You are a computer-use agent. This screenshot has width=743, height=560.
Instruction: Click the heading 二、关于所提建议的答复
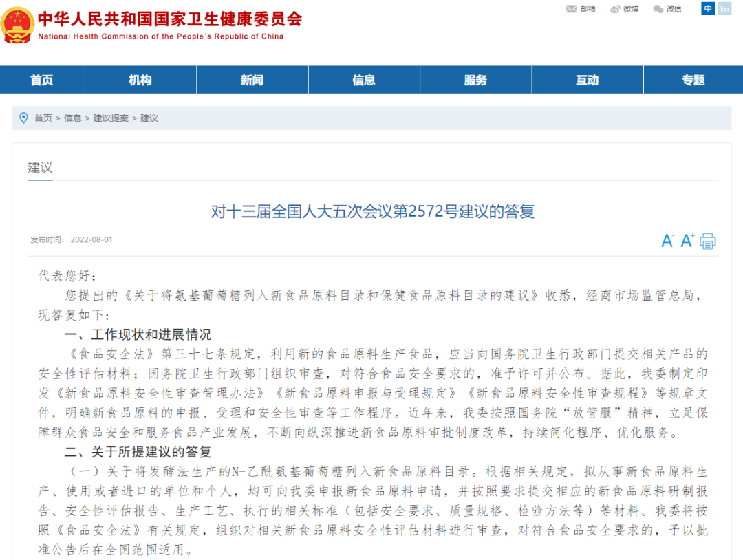[x=138, y=451]
